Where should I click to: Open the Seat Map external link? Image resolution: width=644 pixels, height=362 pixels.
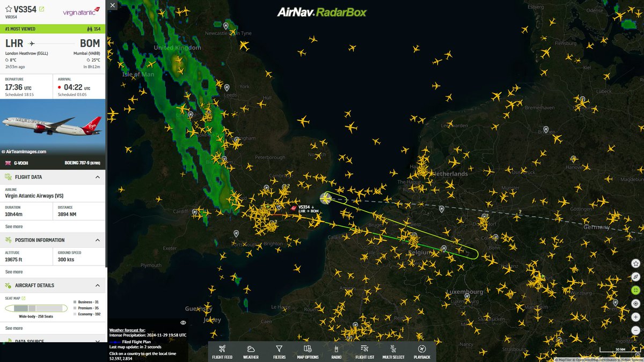23,298
